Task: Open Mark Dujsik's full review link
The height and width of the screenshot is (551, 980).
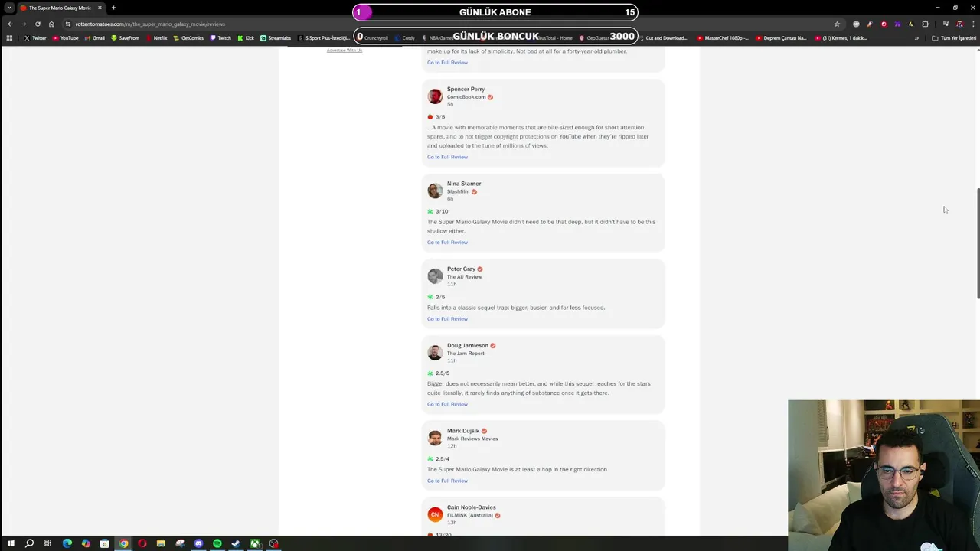Action: (x=447, y=481)
